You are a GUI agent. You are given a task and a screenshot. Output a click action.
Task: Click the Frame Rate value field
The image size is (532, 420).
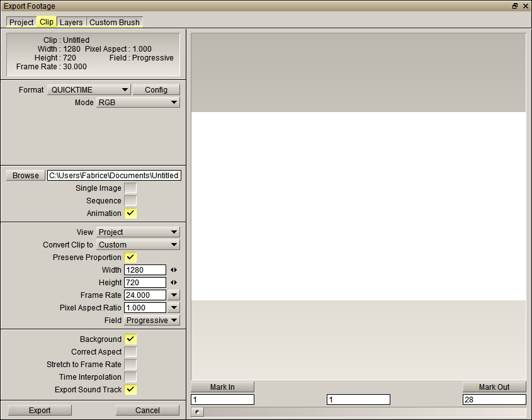tap(145, 295)
